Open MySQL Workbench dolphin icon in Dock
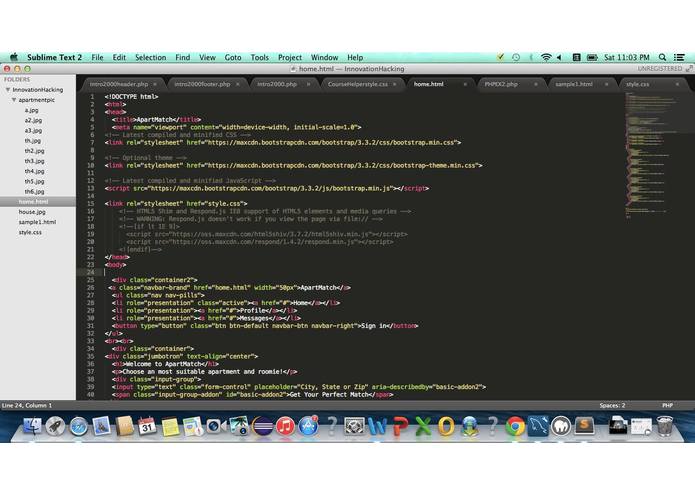Viewport: 695px width, 494px height. click(x=538, y=426)
